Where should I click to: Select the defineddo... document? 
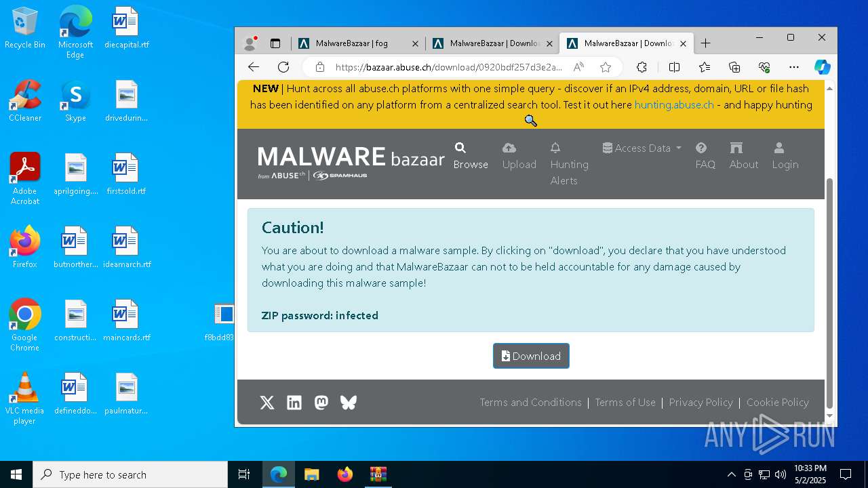75,394
